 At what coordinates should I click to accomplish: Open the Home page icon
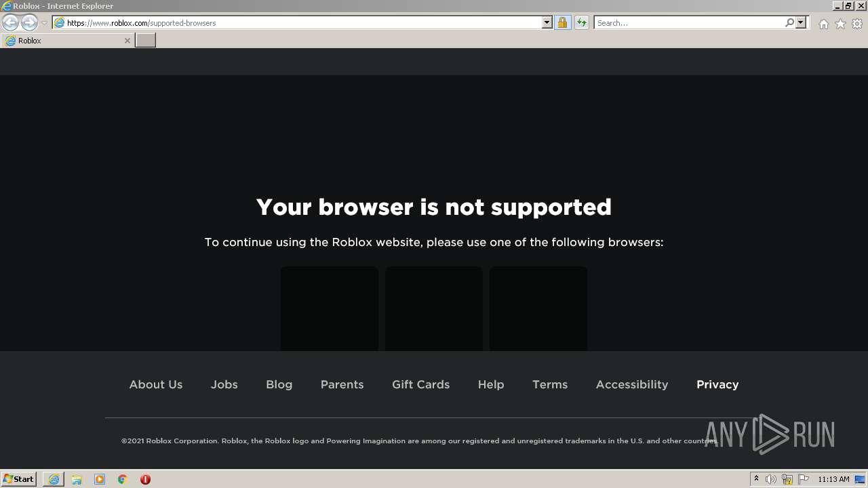823,24
